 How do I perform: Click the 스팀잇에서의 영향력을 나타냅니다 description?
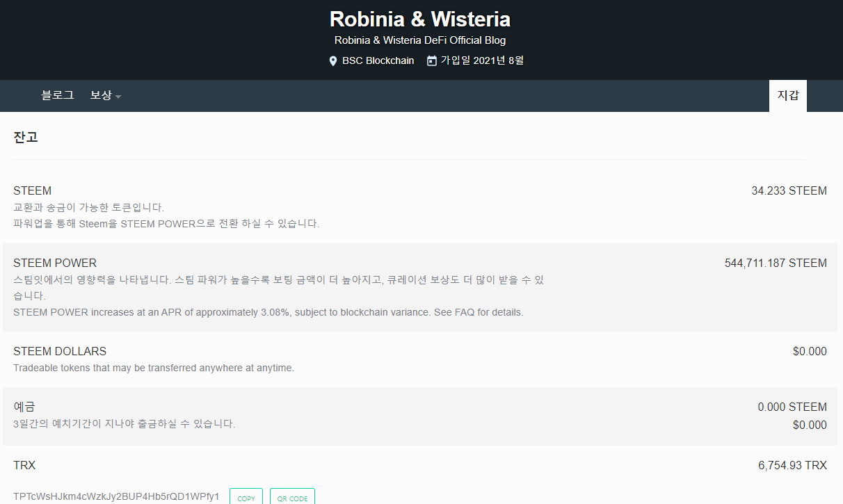(x=278, y=288)
